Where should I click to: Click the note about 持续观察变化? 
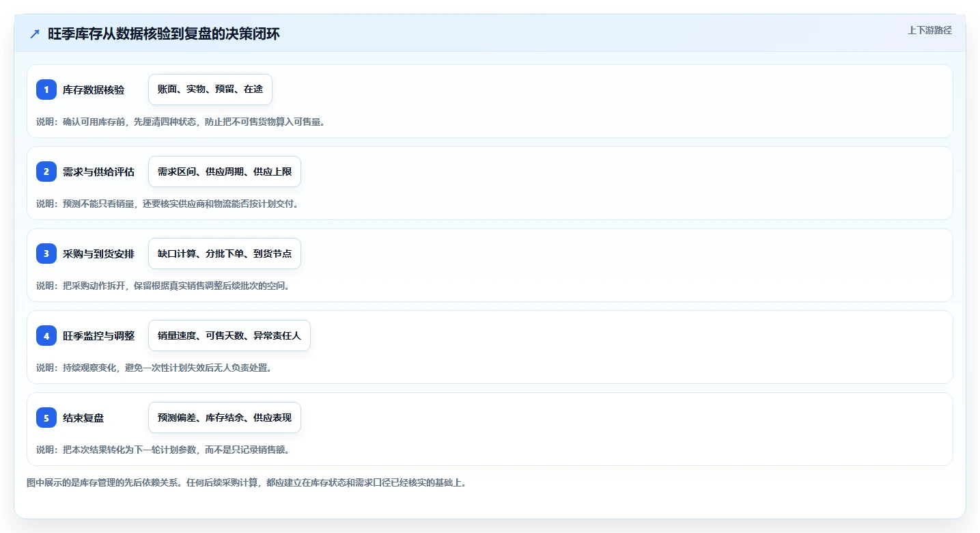point(154,368)
